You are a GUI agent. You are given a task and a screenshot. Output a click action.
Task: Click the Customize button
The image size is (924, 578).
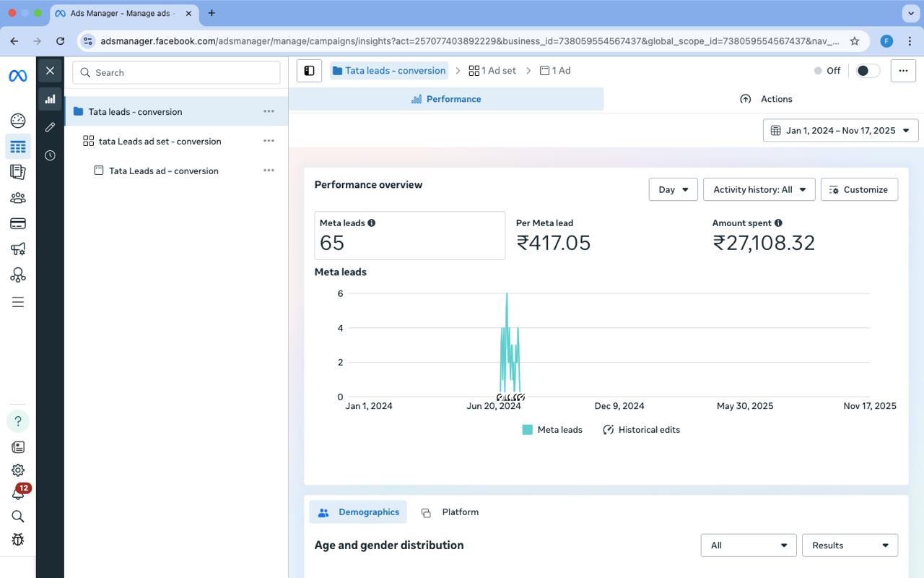coord(859,189)
